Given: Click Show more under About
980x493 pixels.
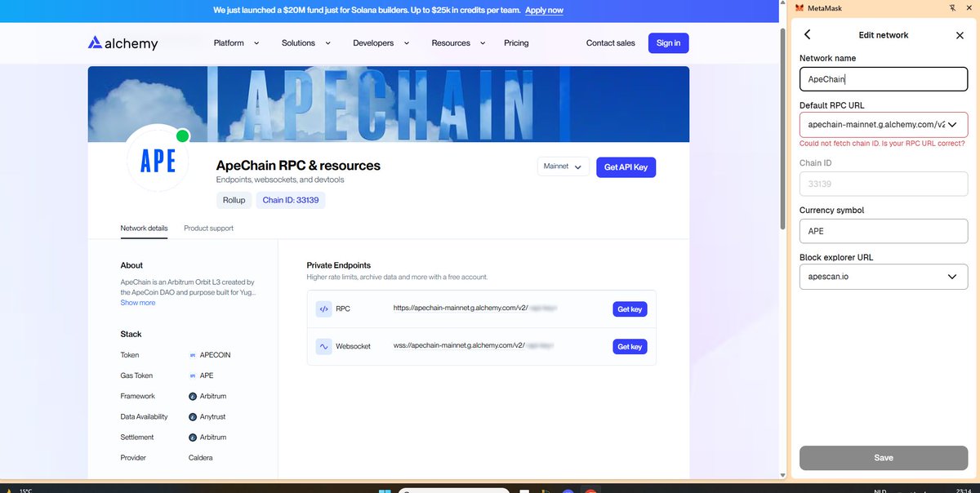Looking at the screenshot, I should (x=138, y=303).
